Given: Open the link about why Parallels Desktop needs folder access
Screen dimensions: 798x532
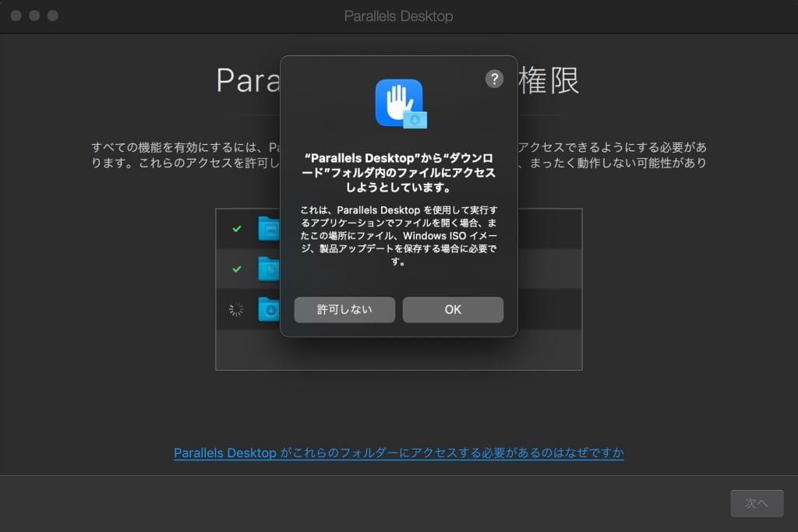Looking at the screenshot, I should (398, 453).
